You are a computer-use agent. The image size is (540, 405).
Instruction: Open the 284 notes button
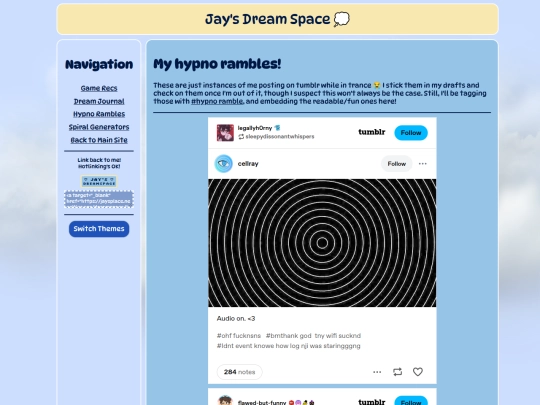click(x=239, y=372)
